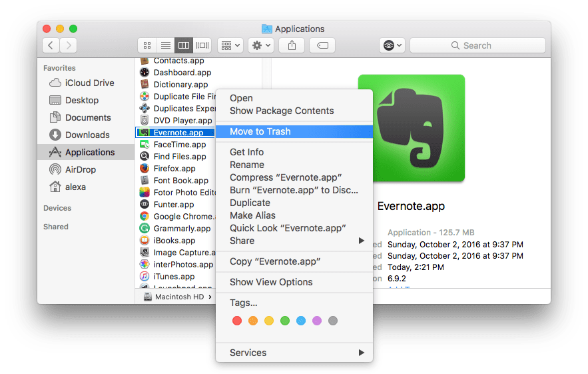Open the arrange-by grouping dropdown
The height and width of the screenshot is (374, 588).
(x=230, y=45)
